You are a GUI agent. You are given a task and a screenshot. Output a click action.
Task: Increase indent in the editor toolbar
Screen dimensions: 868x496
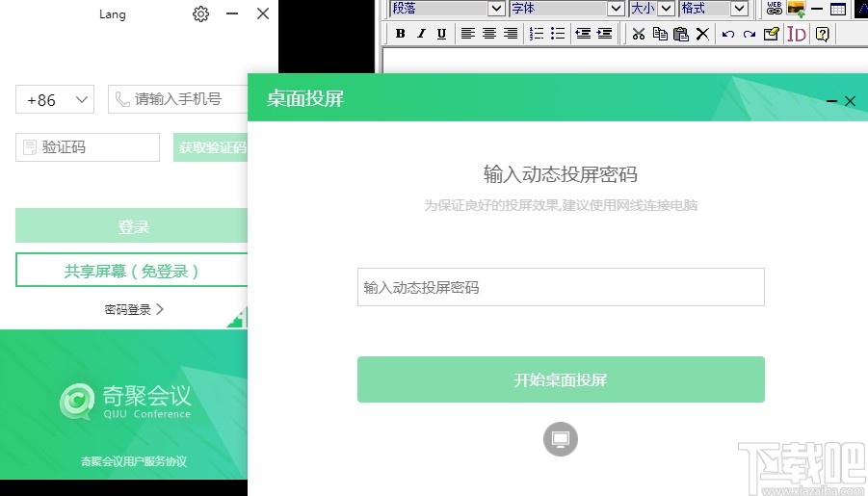coord(604,34)
